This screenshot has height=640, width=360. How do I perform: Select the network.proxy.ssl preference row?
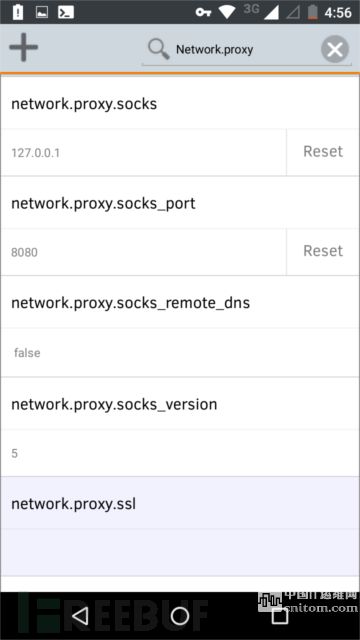click(x=180, y=526)
